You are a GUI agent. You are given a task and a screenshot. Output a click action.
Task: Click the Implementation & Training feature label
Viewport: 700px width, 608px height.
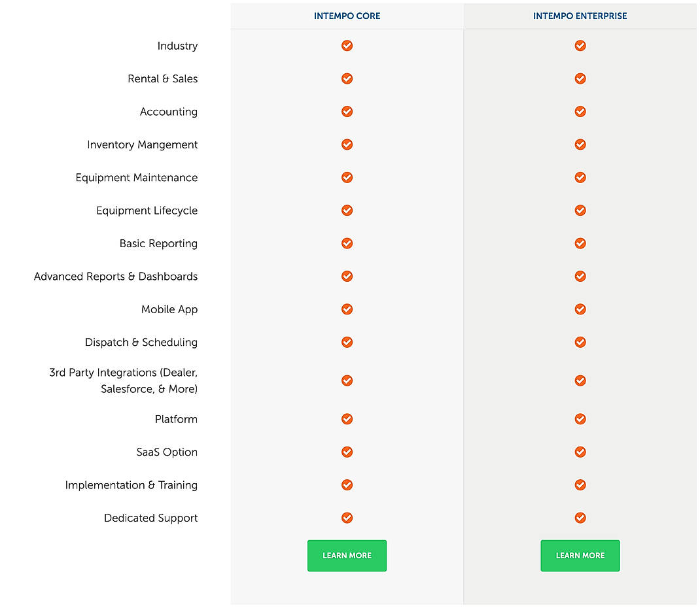[x=131, y=485]
